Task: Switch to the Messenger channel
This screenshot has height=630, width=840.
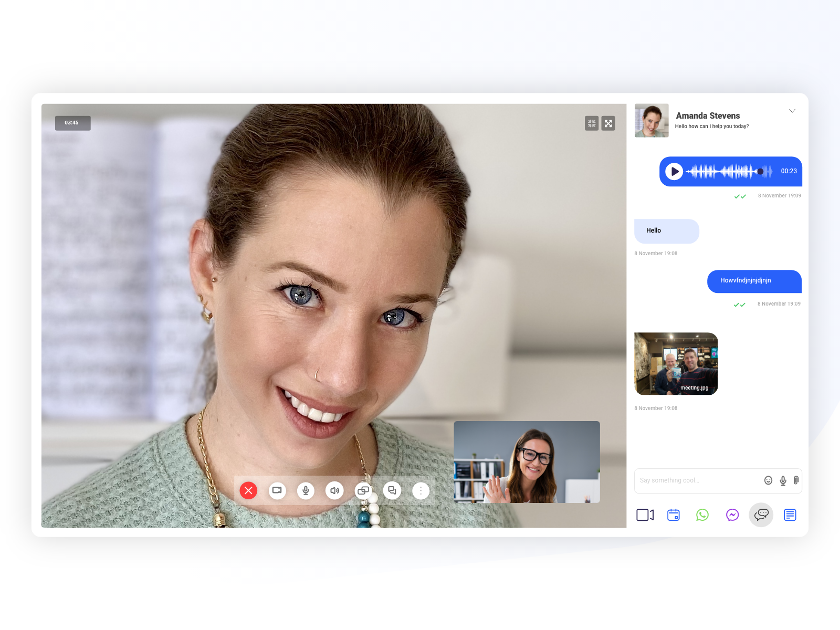Action: [x=732, y=515]
